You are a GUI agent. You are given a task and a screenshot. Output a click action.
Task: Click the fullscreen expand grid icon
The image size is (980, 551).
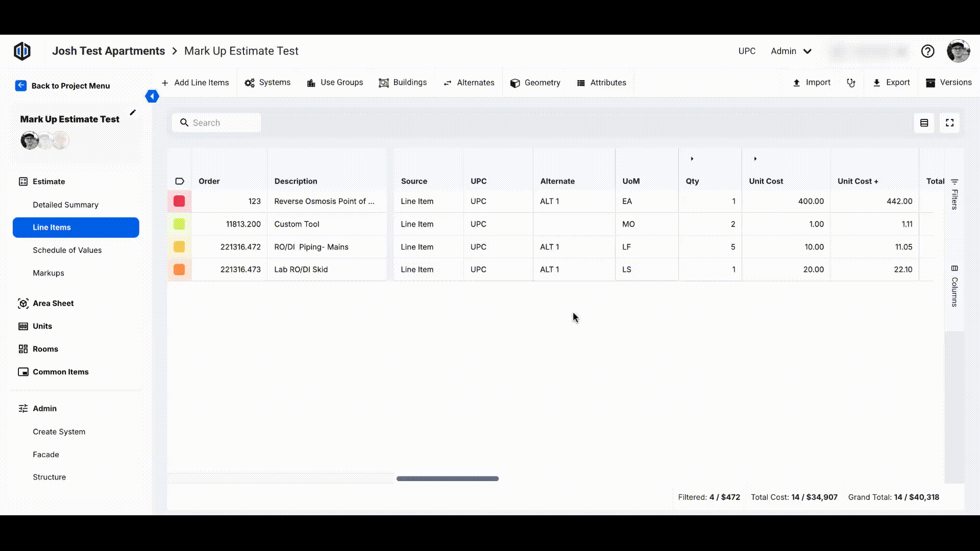click(949, 123)
